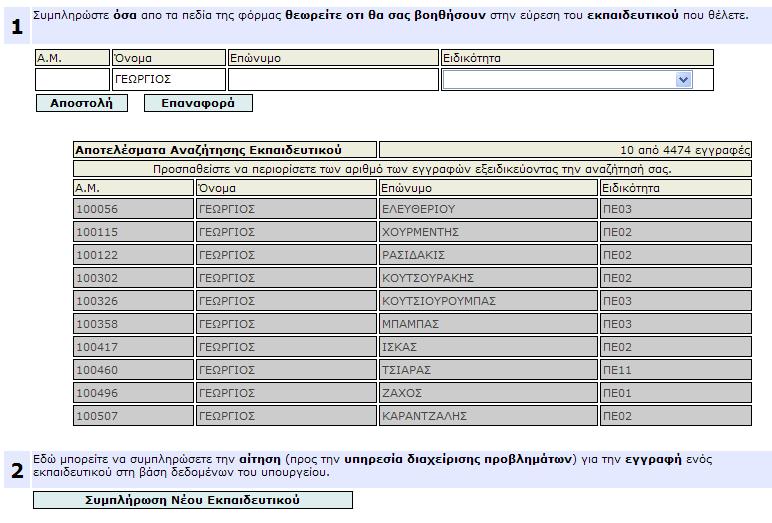Select result row number 100417

point(412,347)
